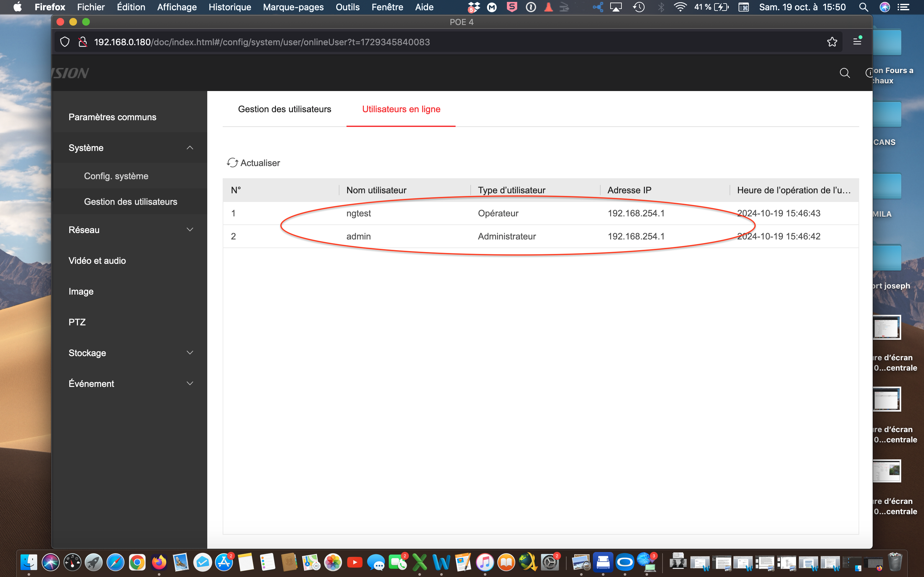The height and width of the screenshot is (577, 924).
Task: Open Config. système in the sidebar
Action: (116, 176)
